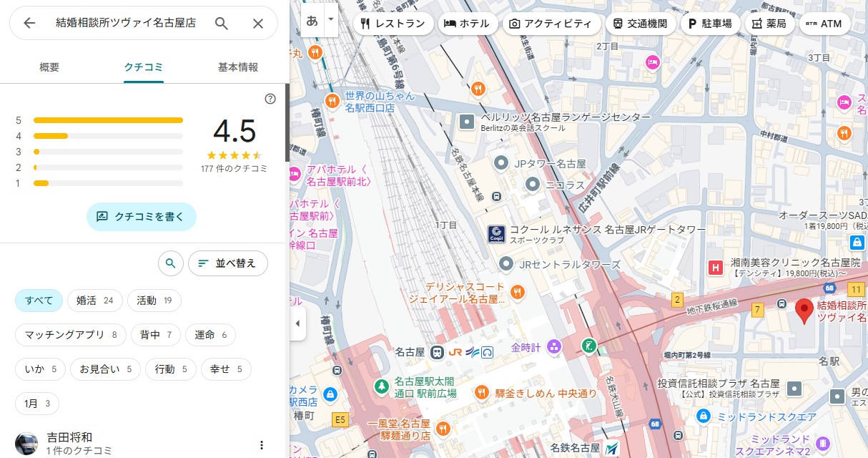Open more options for 吉田将和's review
The height and width of the screenshot is (458, 868).
coord(262,445)
